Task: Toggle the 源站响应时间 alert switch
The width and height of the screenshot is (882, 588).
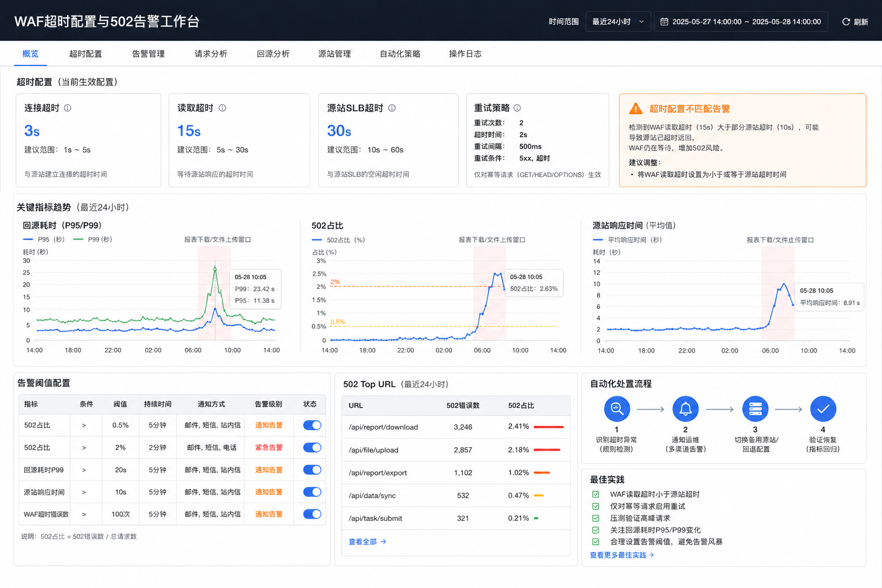Action: (x=312, y=492)
